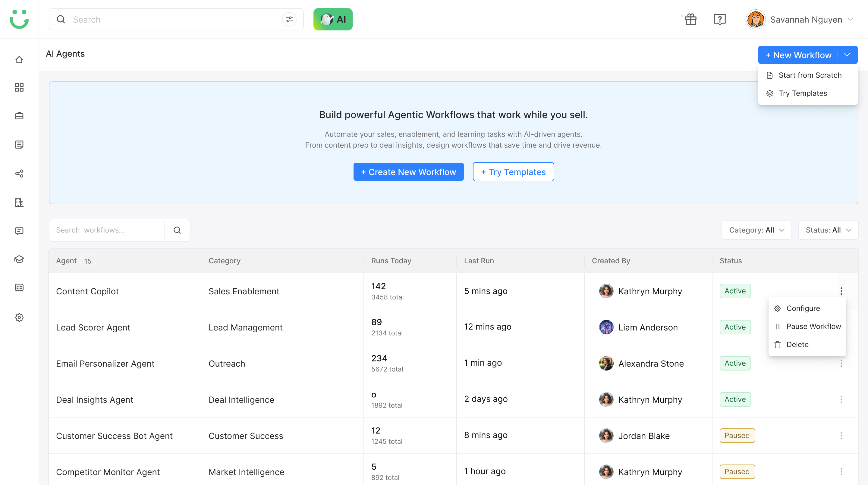The image size is (868, 485).
Task: Click the Try Templates banner button
Action: coord(513,172)
